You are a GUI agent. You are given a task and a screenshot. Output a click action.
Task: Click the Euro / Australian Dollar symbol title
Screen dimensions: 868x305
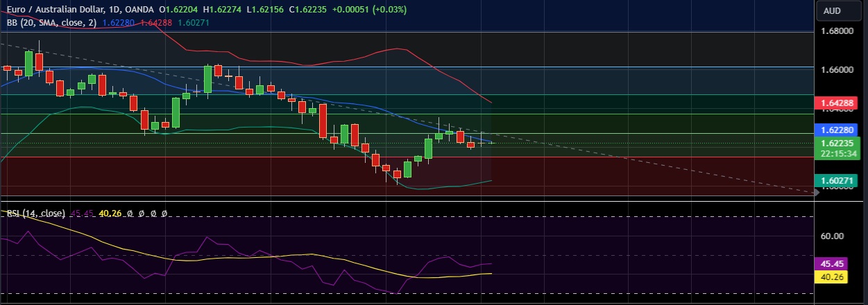56,10
